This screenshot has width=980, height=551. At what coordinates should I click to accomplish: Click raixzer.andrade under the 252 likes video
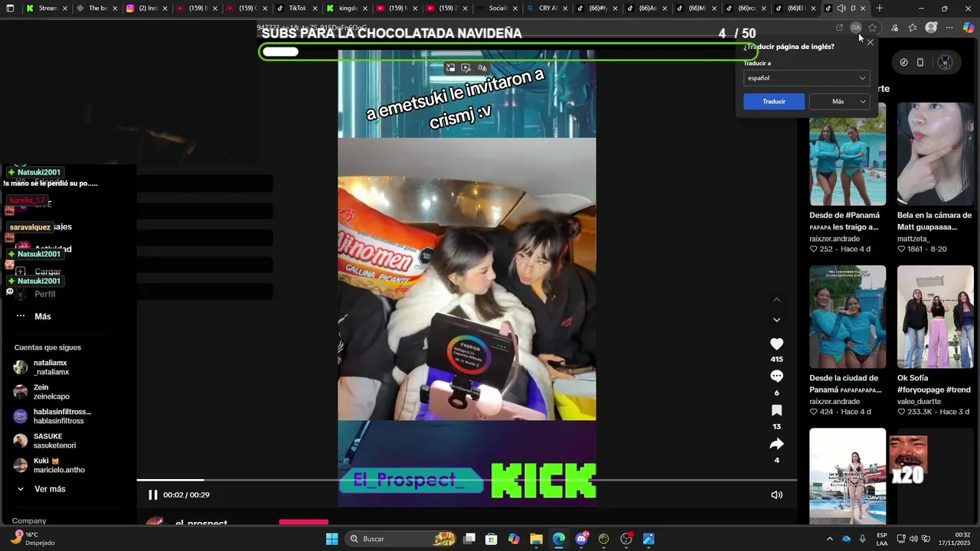click(835, 239)
